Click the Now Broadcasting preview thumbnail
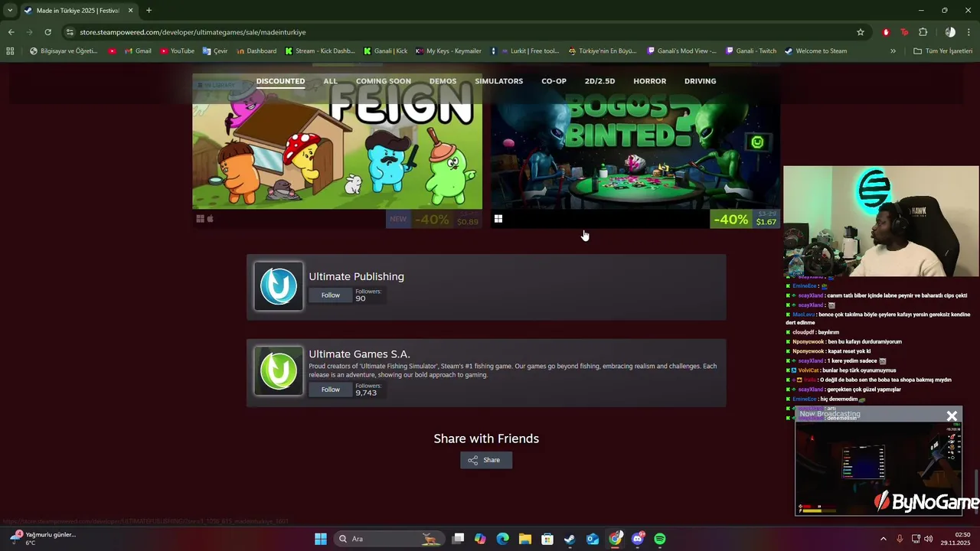Viewport: 980px width, 551px height. (x=879, y=467)
